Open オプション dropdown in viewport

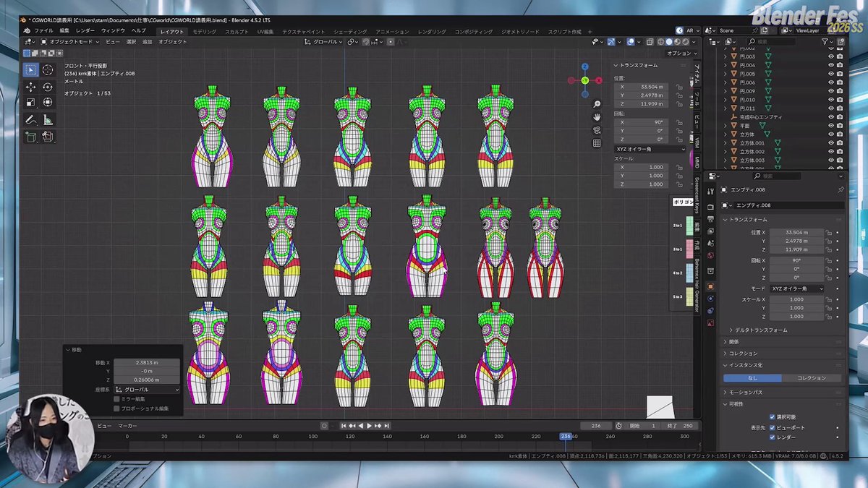point(681,53)
